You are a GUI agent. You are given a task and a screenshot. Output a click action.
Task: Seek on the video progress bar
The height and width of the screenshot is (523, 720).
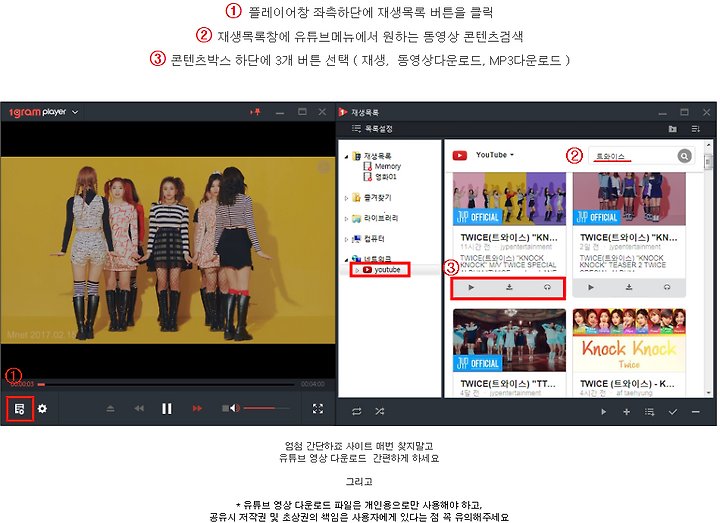click(168, 384)
